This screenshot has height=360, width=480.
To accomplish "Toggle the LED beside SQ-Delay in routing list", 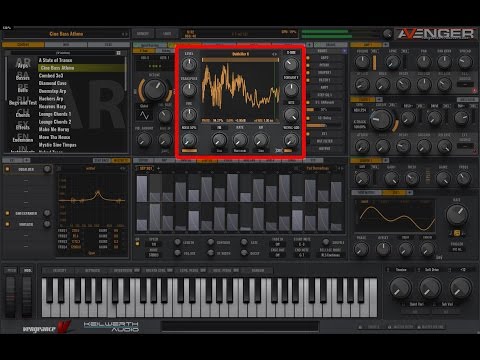I will [308, 118].
